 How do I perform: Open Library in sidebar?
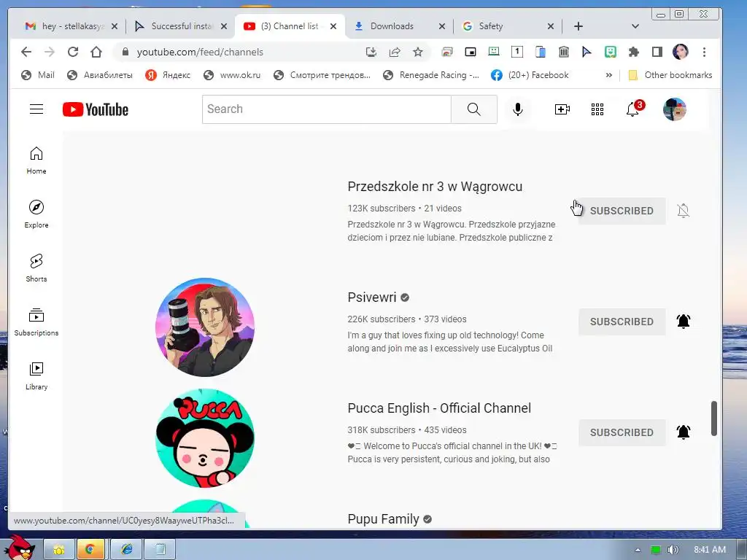[x=36, y=376]
